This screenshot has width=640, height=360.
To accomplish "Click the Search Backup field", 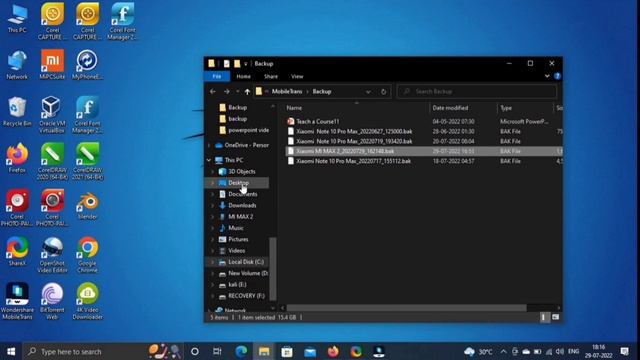I will tap(477, 91).
